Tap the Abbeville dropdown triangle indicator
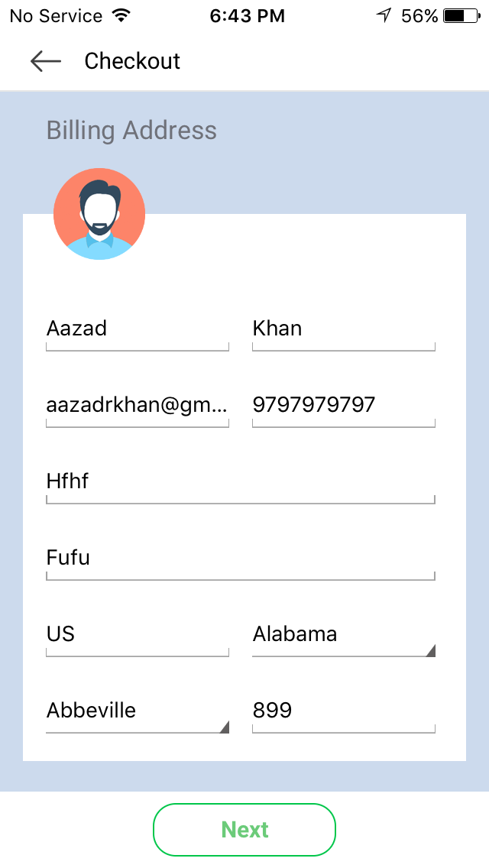The height and width of the screenshot is (868, 489). [224, 727]
